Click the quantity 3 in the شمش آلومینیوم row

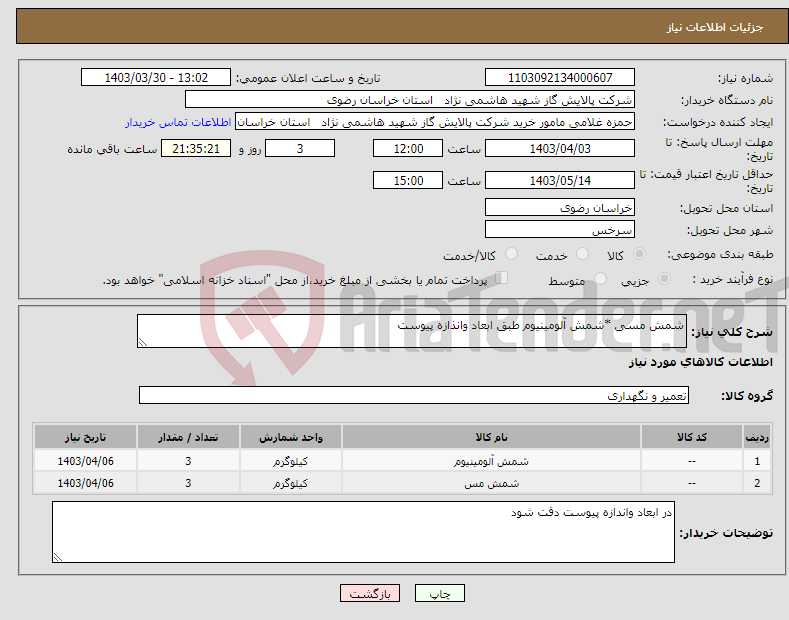pyautogui.click(x=188, y=461)
